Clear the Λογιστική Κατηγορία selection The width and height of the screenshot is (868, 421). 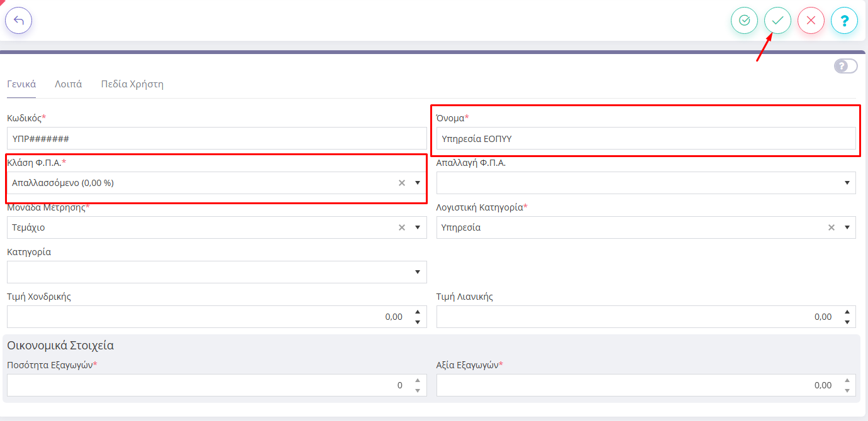pyautogui.click(x=832, y=227)
